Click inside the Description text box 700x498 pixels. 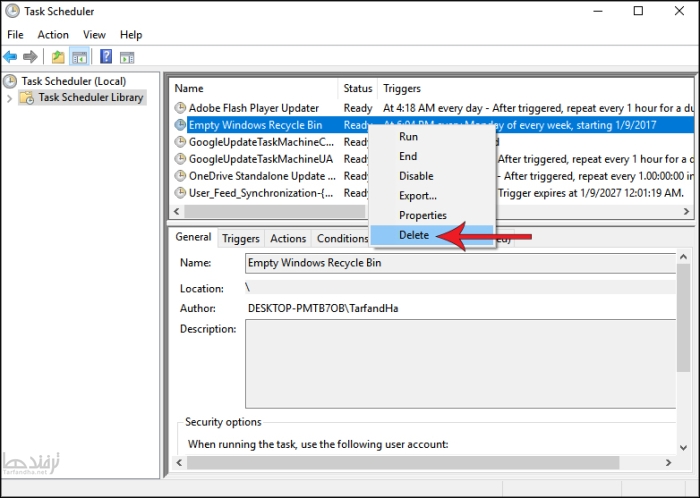[460, 364]
